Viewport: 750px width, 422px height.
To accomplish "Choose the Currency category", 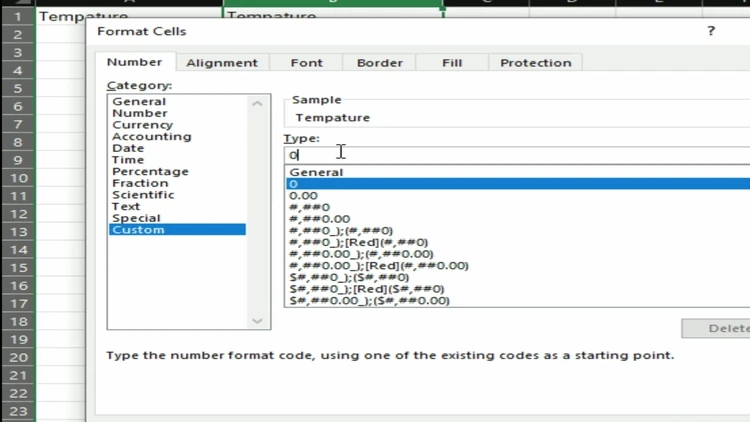I will [177, 125].
